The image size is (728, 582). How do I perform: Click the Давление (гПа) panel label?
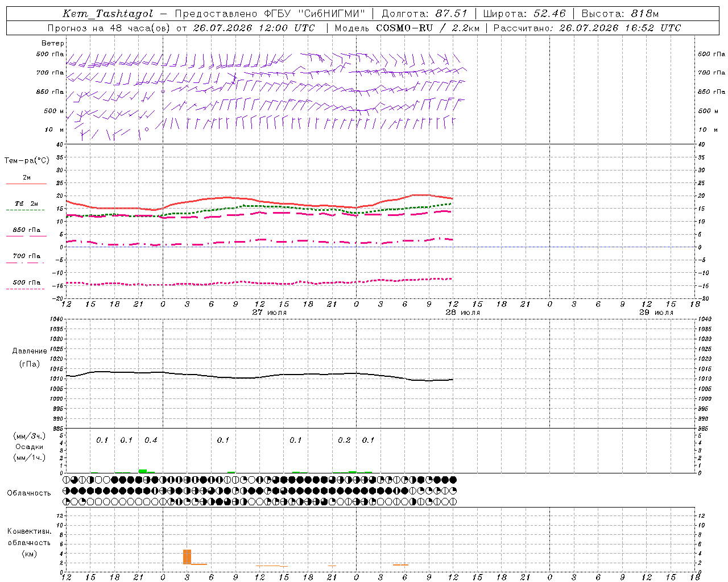(30, 357)
